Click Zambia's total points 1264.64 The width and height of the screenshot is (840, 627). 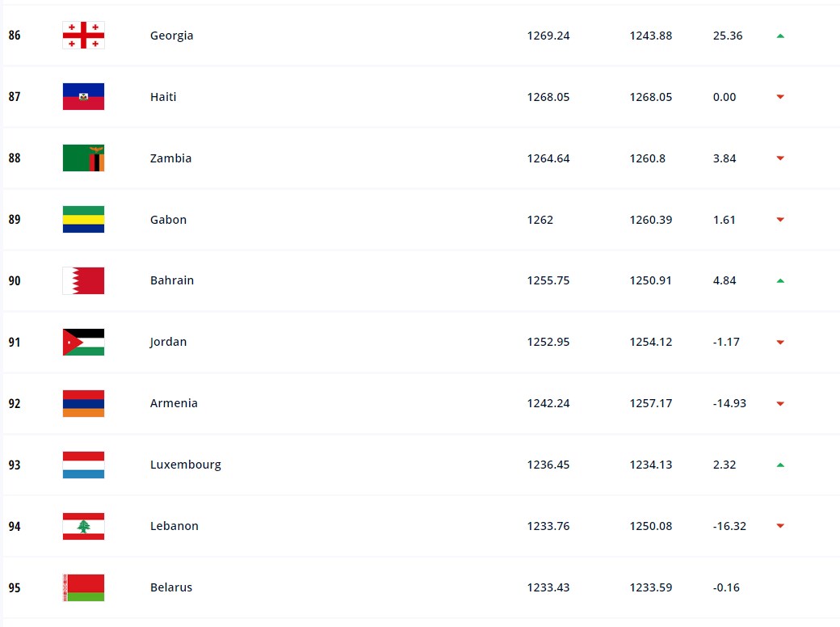548,158
